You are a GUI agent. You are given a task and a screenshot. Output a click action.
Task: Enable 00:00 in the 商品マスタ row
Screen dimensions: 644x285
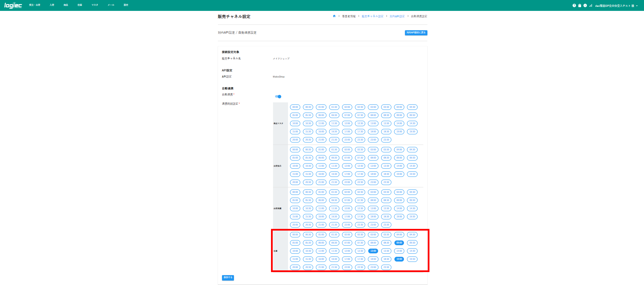[295, 107]
